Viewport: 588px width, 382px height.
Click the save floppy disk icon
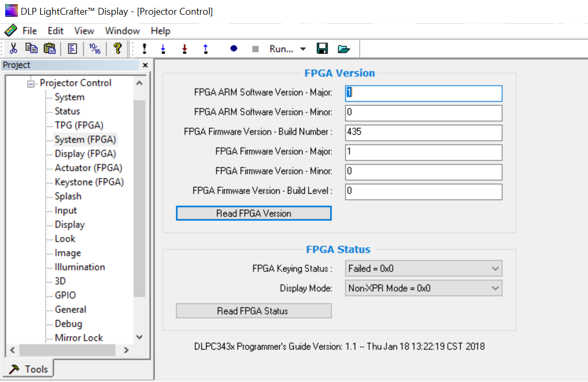tap(322, 48)
